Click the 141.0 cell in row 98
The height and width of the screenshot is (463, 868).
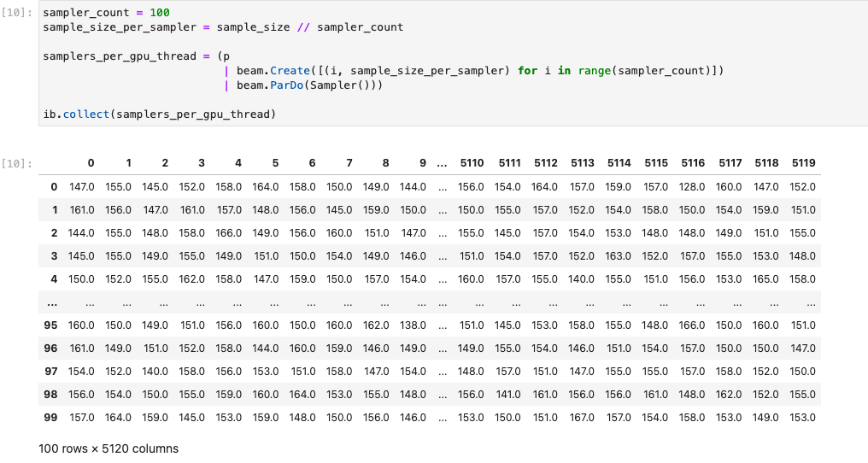pyautogui.click(x=508, y=394)
